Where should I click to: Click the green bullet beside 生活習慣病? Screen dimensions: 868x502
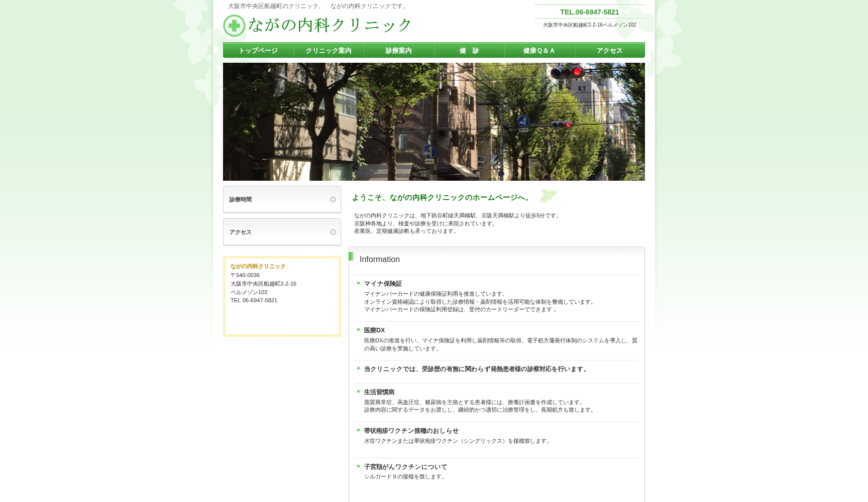[358, 392]
